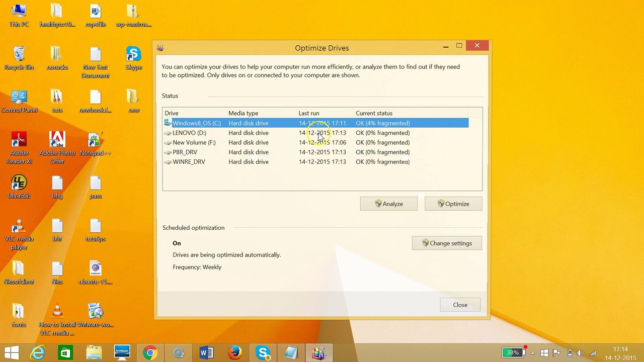644x362 pixels.
Task: Select the newbookf... file icon
Action: coord(95,101)
